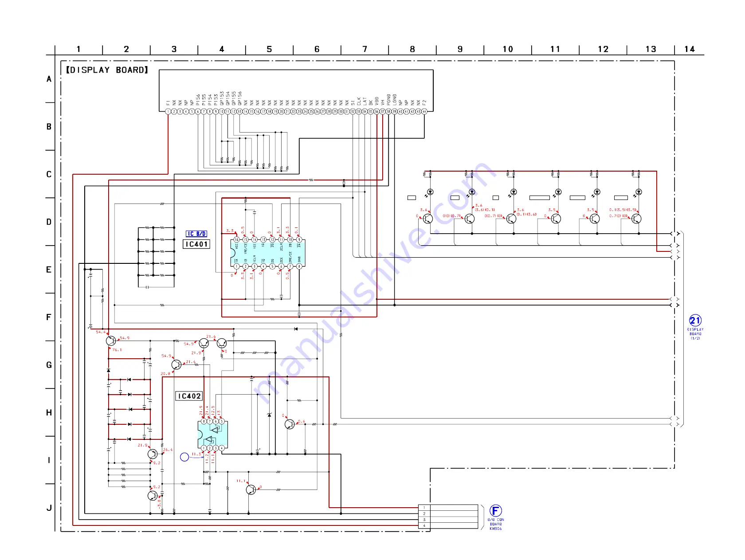Click connector pin 36 labeled VDD

click(x=376, y=111)
